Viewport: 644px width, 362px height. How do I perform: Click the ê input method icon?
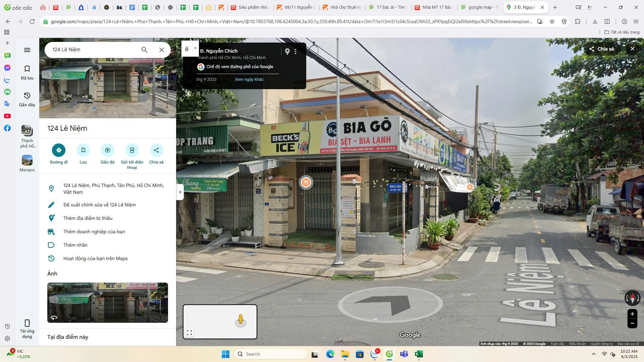pyautogui.click(x=187, y=49)
